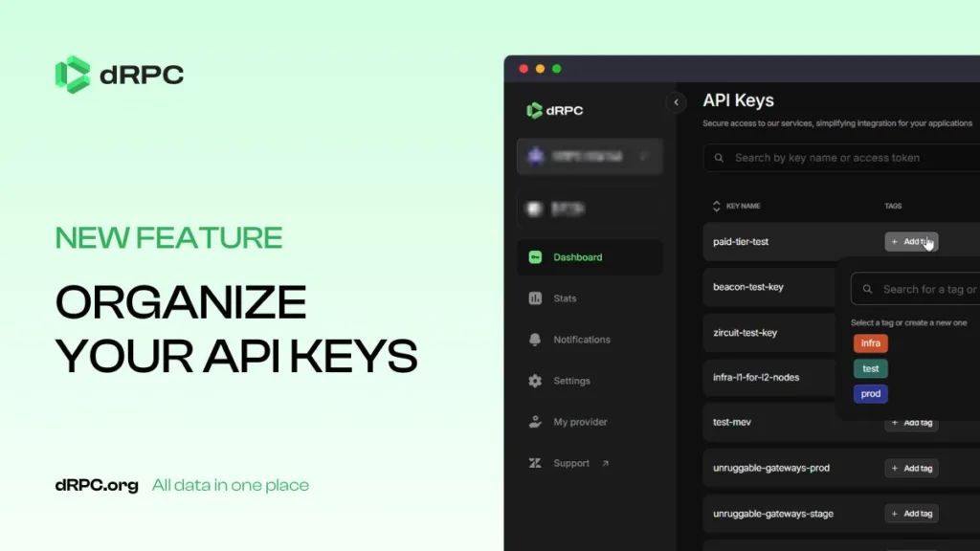Click Add tag for unruggable-gateways-prod
This screenshot has height=551, width=980.
click(911, 468)
